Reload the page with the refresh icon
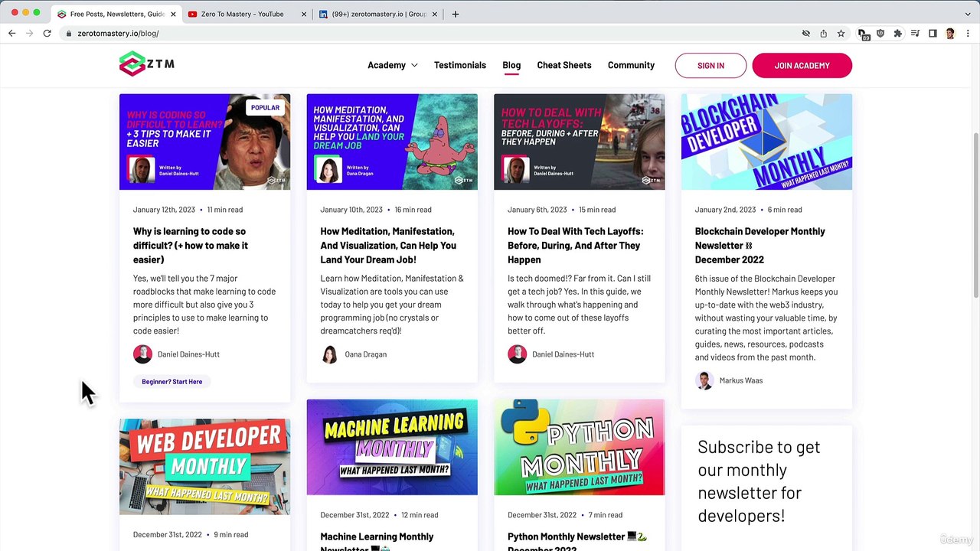Viewport: 980px width, 551px height. [x=47, y=34]
